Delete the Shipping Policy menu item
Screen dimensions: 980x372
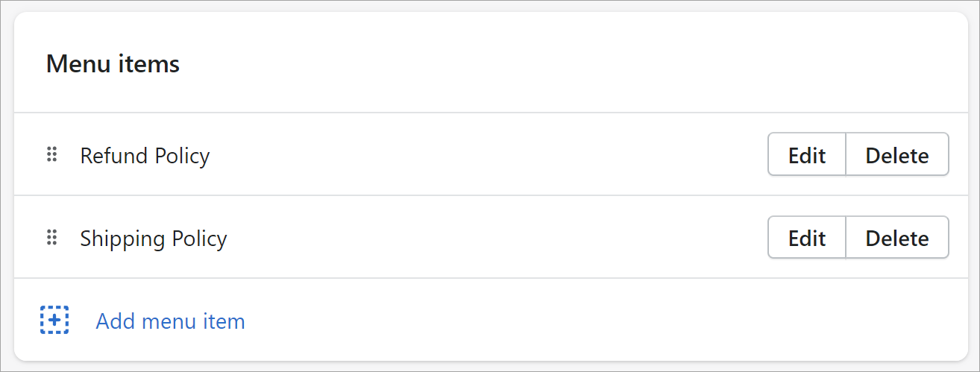(897, 238)
